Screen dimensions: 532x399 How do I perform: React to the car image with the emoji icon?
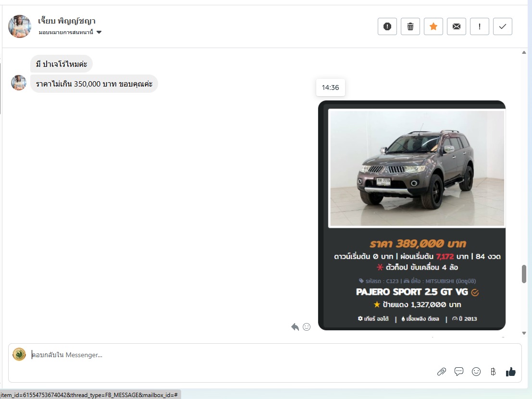(x=307, y=327)
